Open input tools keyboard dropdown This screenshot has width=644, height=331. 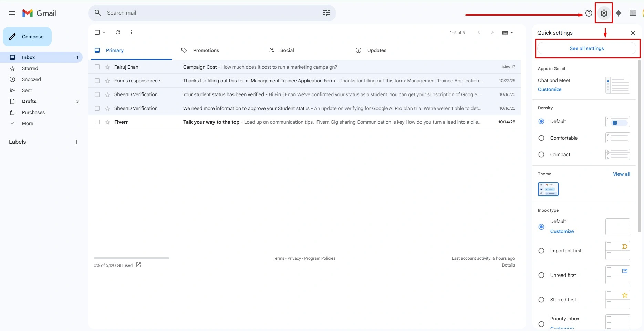(x=508, y=33)
